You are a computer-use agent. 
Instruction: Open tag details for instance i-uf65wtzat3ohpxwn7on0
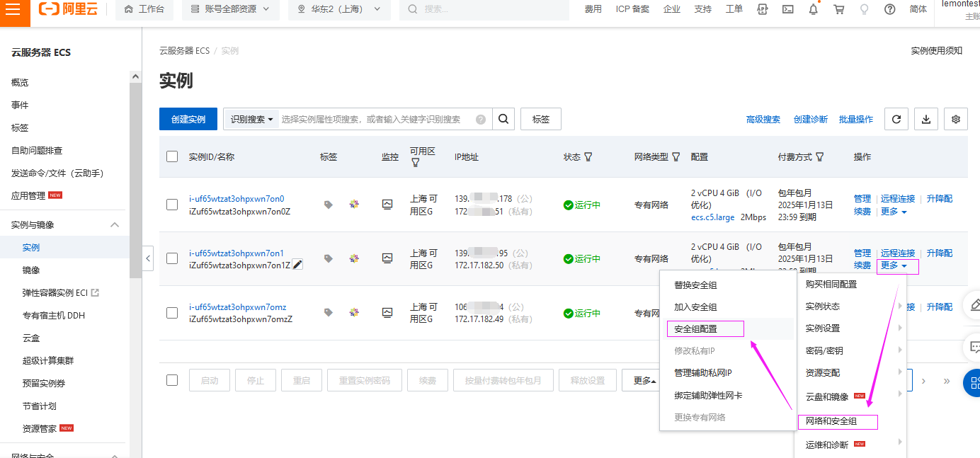(x=327, y=204)
